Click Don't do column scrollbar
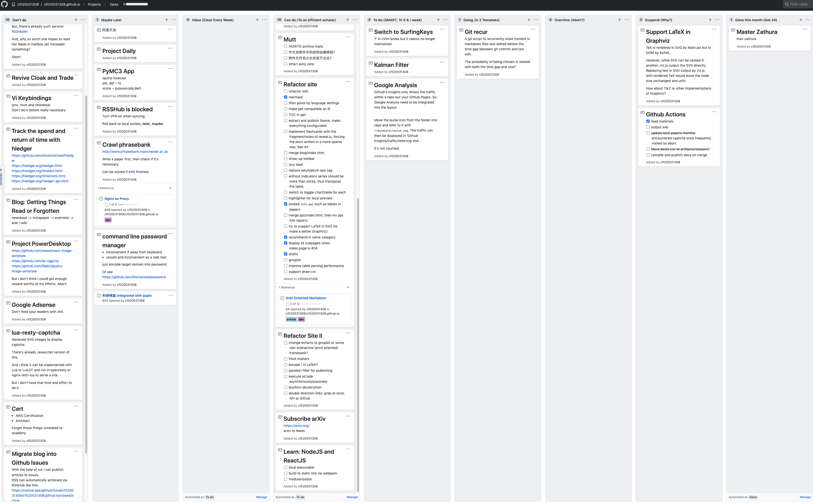 pyautogui.click(x=86, y=275)
